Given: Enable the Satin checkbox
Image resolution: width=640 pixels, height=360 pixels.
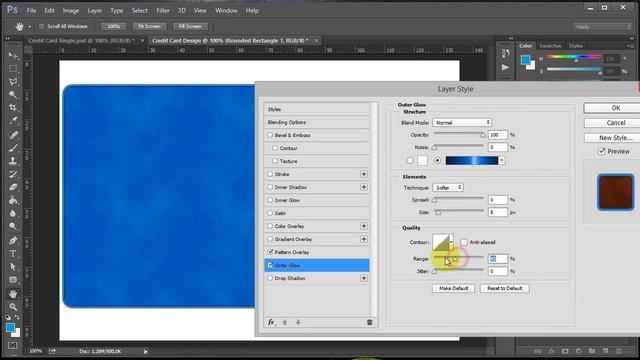Looking at the screenshot, I should (270, 213).
